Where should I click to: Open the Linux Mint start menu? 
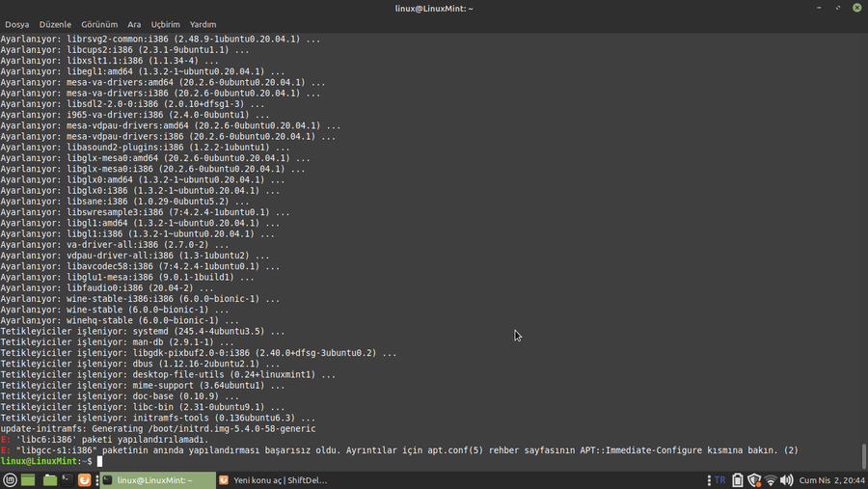(10, 480)
